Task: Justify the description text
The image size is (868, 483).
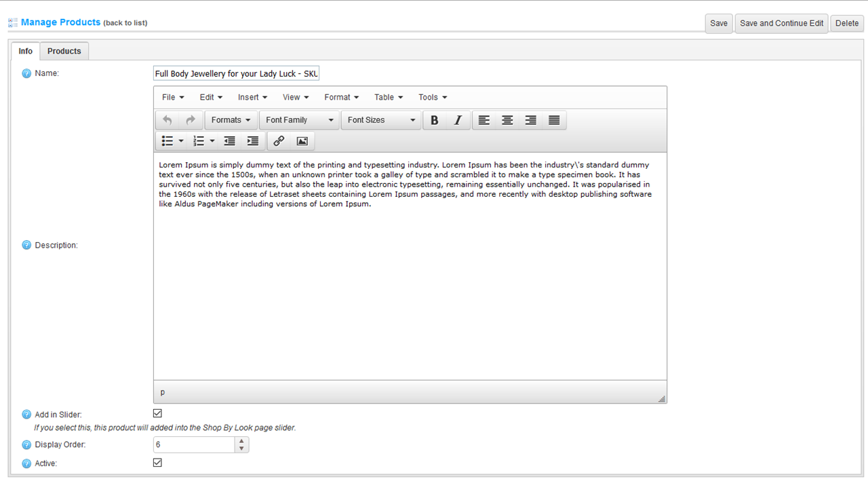Action: click(554, 120)
